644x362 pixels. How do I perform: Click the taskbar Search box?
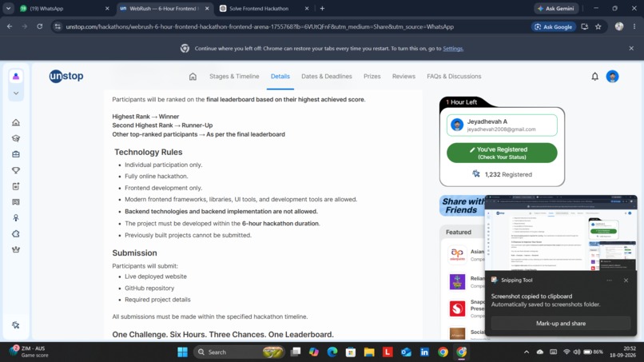click(x=240, y=352)
